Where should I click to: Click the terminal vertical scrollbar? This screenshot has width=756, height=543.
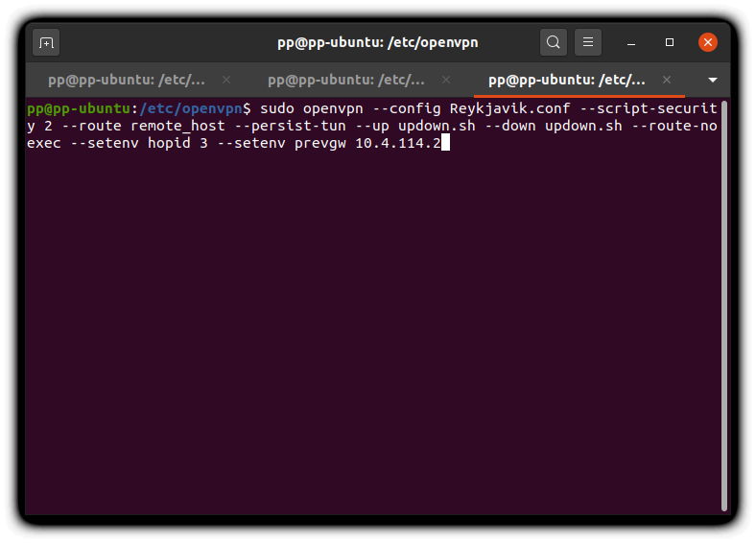723,306
